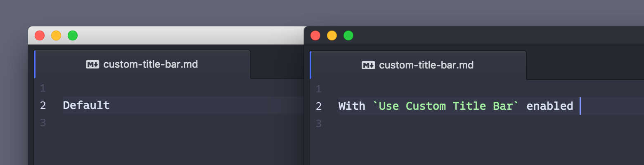644x165 pixels.
Task: Minimize the dark custom-title-bar window with the yellow button
Action: pos(332,35)
